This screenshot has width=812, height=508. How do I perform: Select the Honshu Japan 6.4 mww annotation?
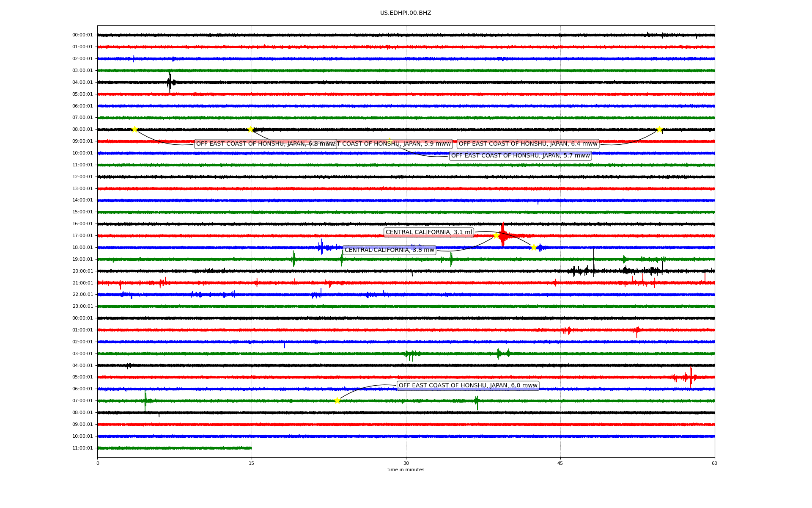(x=528, y=144)
